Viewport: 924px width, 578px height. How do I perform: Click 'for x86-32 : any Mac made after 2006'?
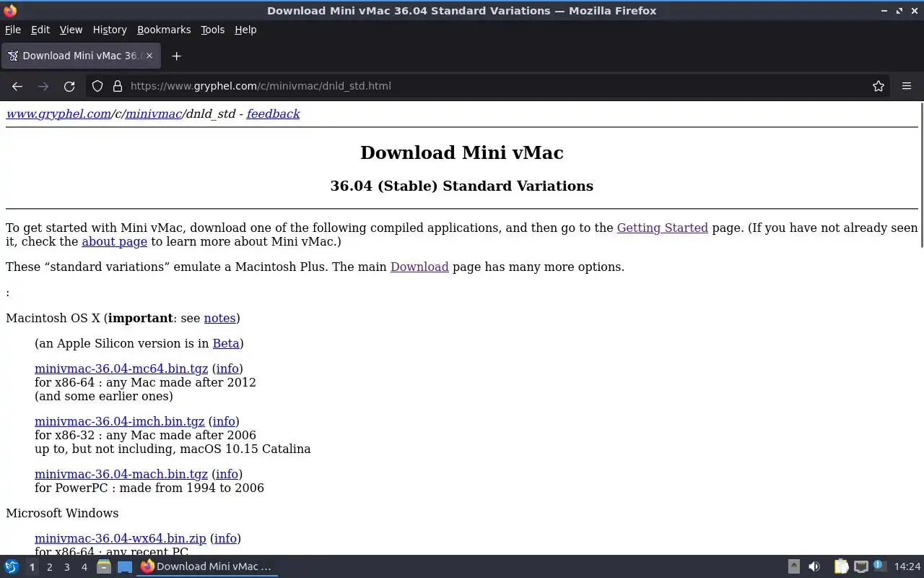(145, 435)
